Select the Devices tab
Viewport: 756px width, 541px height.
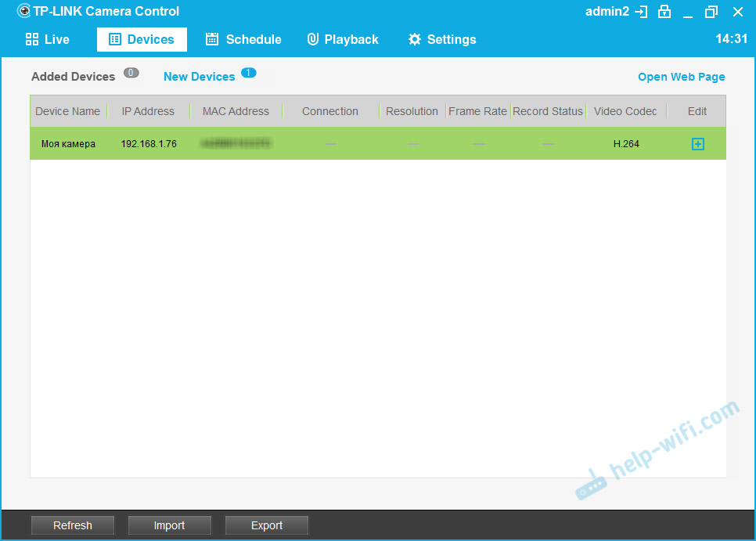[x=142, y=39]
